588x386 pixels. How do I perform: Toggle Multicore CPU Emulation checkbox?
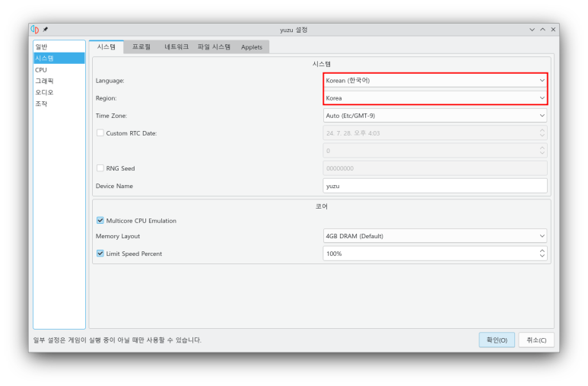pyautogui.click(x=100, y=221)
